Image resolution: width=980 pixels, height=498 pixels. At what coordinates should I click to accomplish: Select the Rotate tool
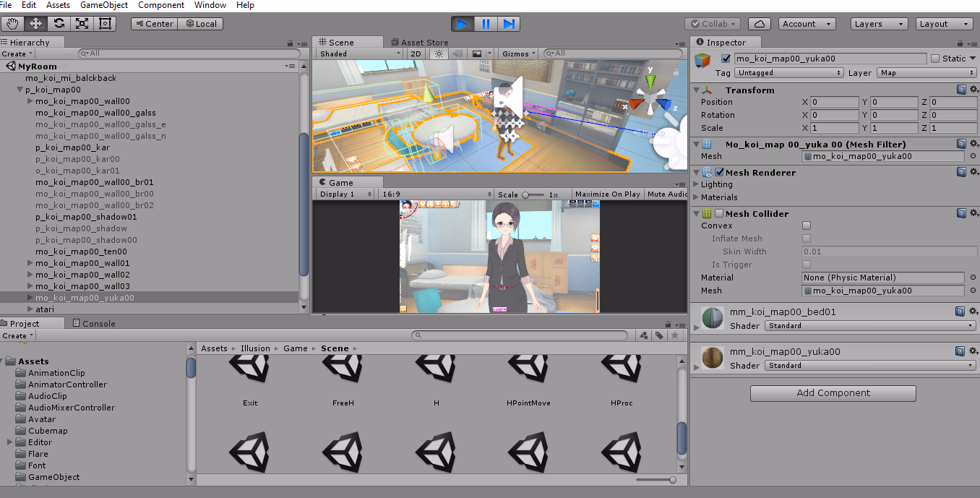pos(59,24)
